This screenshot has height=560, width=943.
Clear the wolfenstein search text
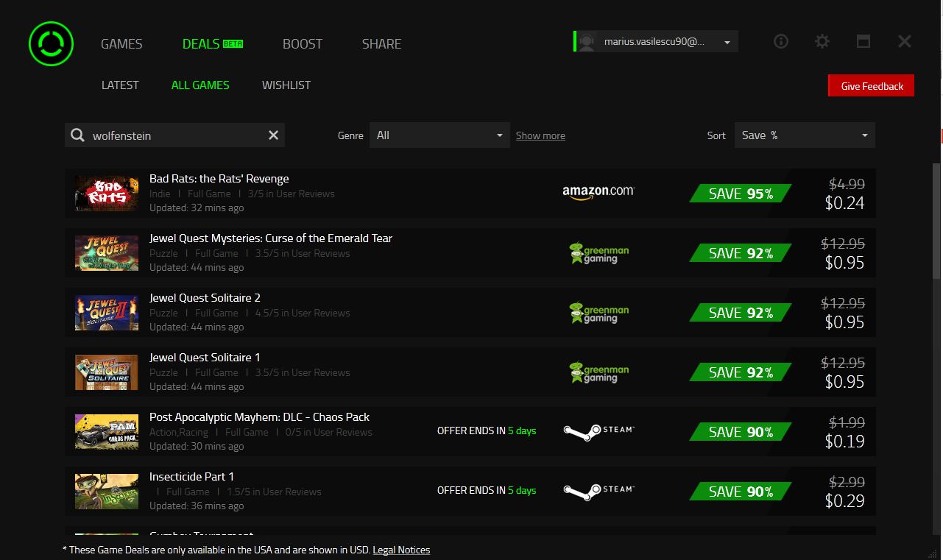point(273,135)
